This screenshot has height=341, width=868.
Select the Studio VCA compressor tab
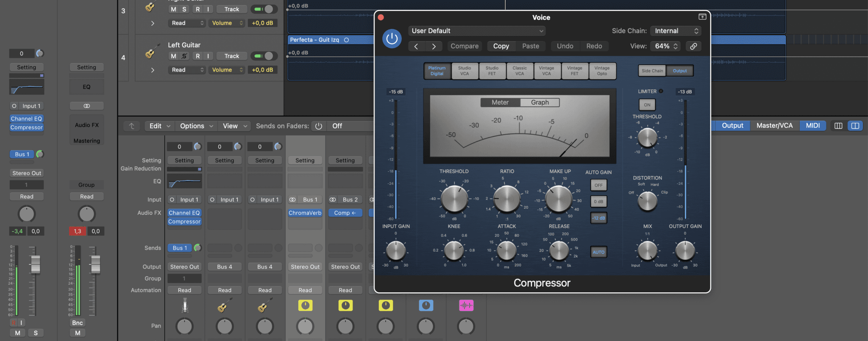pyautogui.click(x=465, y=71)
